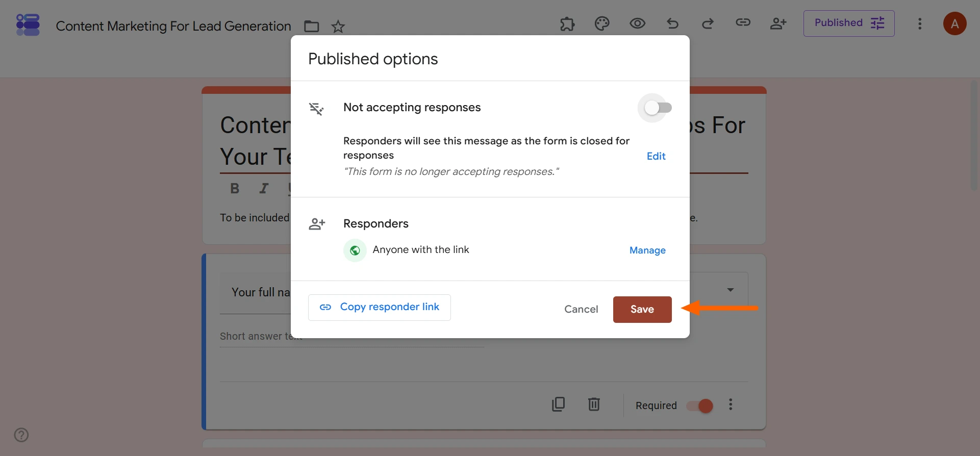Toggle accepting responses switch

pos(658,108)
